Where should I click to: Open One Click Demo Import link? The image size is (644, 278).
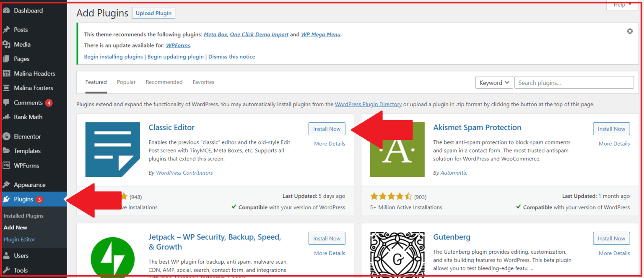pos(259,34)
